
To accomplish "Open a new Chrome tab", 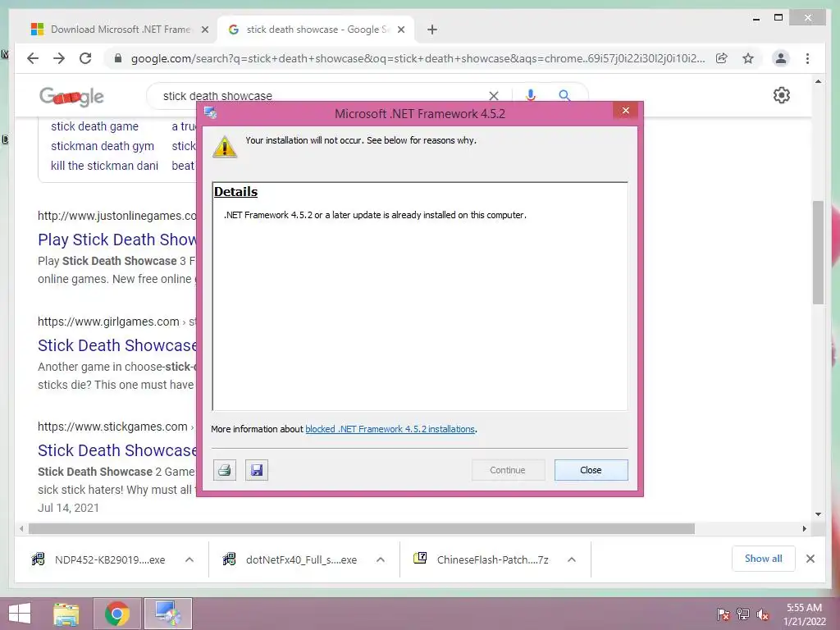I will (432, 30).
